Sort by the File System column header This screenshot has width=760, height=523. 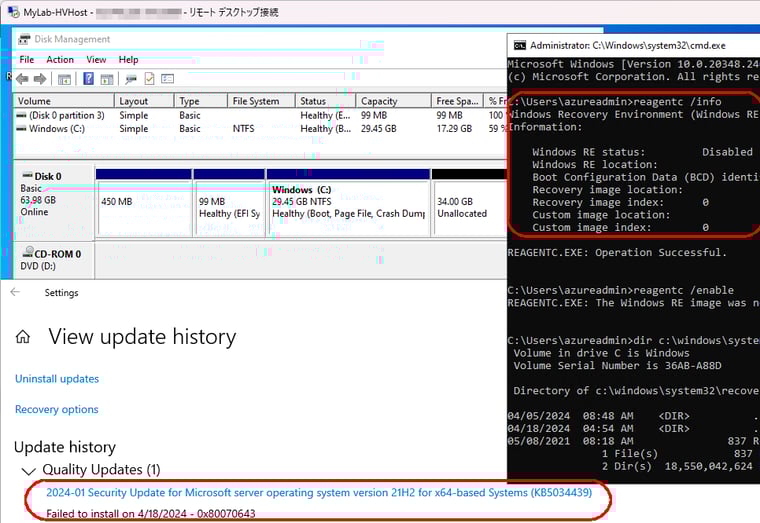tap(261, 101)
